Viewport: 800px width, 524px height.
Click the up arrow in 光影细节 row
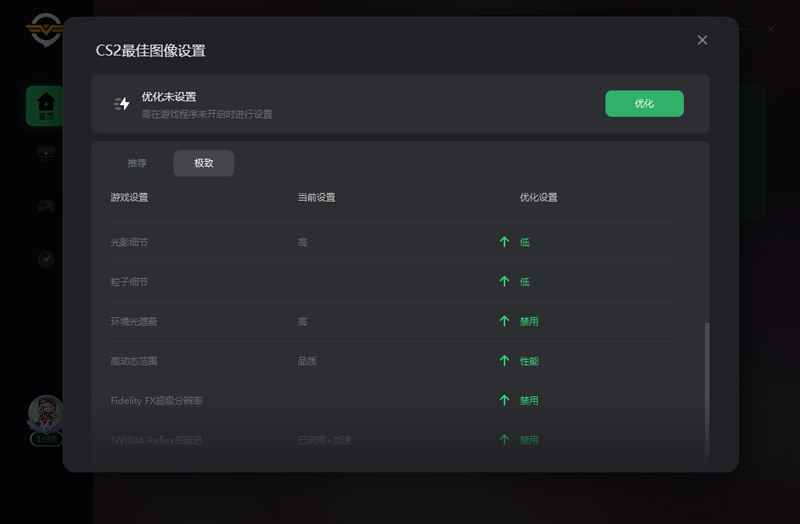(x=504, y=242)
